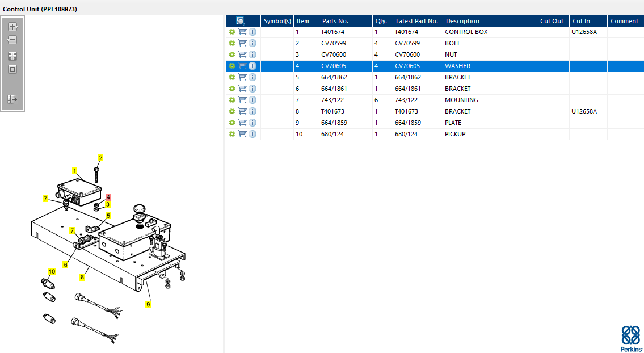Show info for BRACKET 664/1861
Screen dimensions: 644x353
click(x=252, y=89)
